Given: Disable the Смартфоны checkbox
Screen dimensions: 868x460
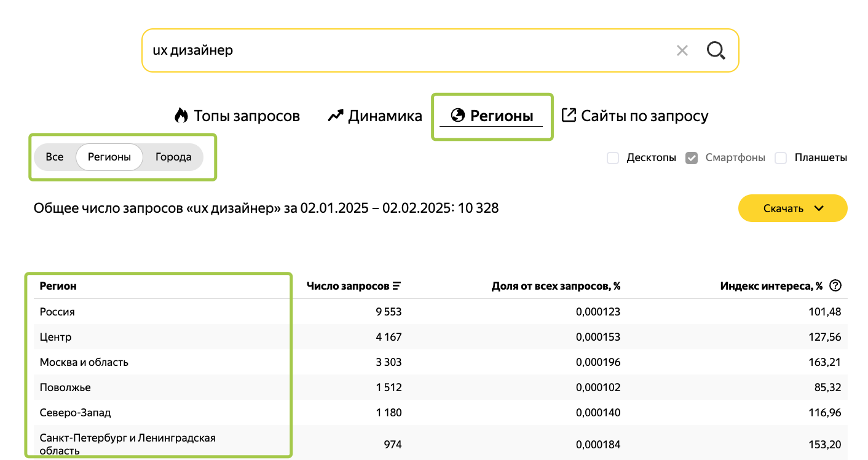Looking at the screenshot, I should coord(692,158).
